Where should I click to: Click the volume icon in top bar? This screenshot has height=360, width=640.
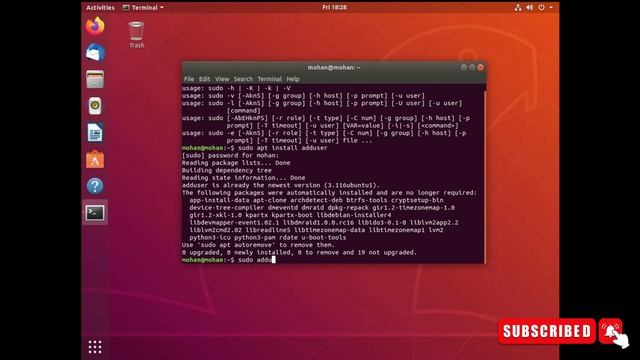(529, 7)
